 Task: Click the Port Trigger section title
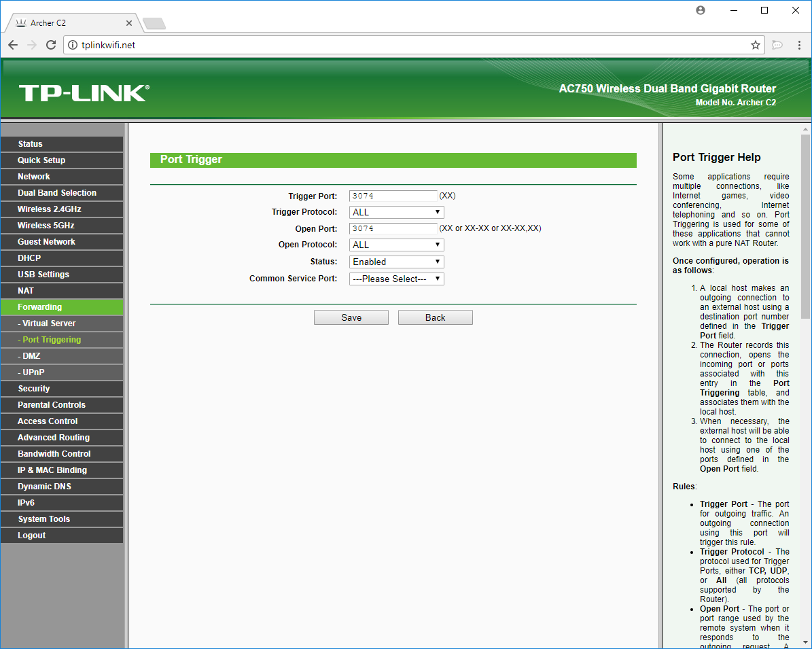click(x=191, y=160)
